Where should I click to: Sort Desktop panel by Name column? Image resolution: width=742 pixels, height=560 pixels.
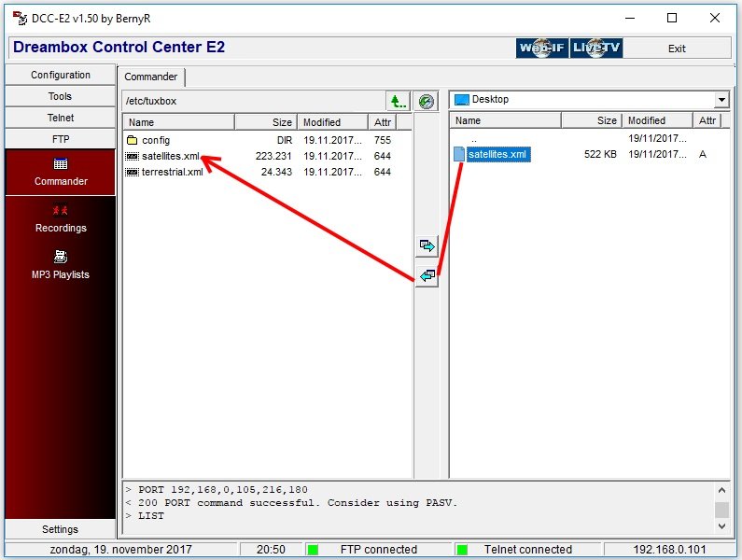(x=505, y=120)
